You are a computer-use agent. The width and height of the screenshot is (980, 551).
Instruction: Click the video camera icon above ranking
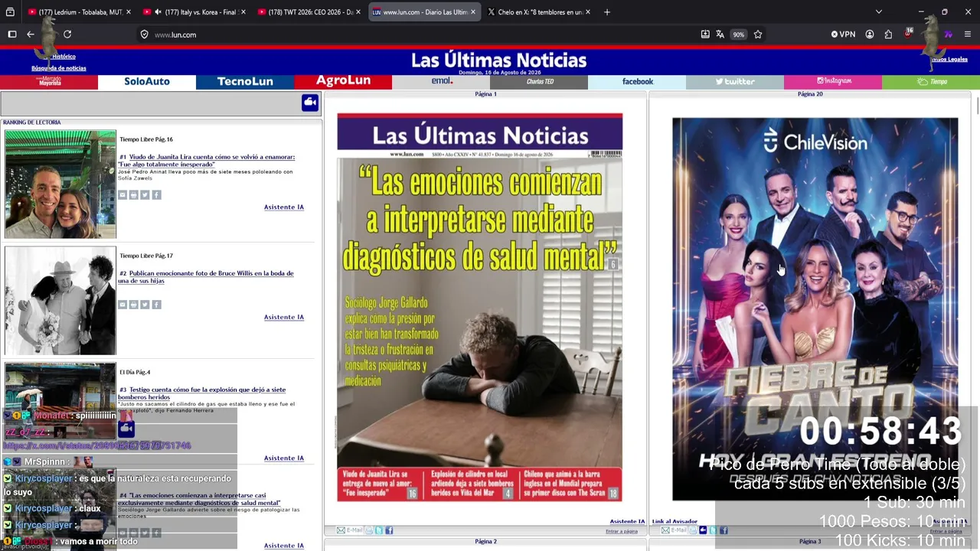point(310,103)
